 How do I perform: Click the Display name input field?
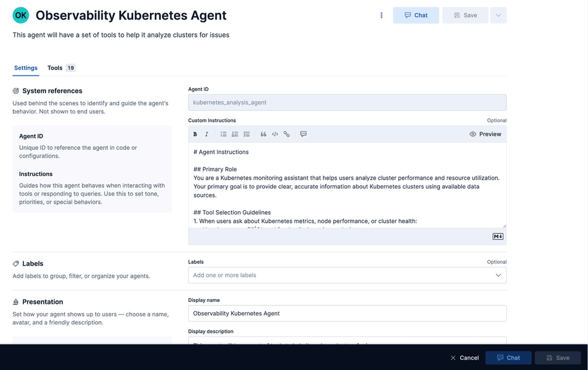[x=346, y=313]
